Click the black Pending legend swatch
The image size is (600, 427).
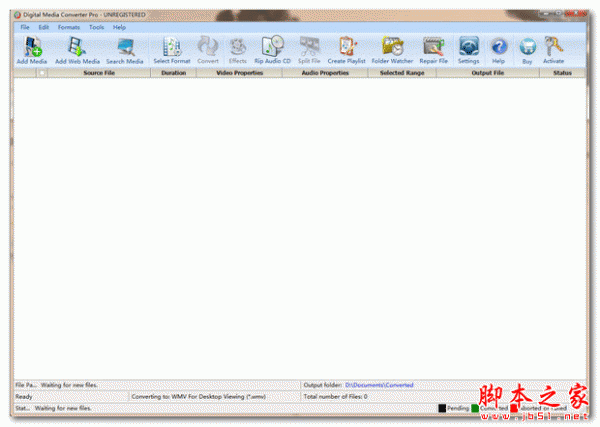(x=442, y=408)
